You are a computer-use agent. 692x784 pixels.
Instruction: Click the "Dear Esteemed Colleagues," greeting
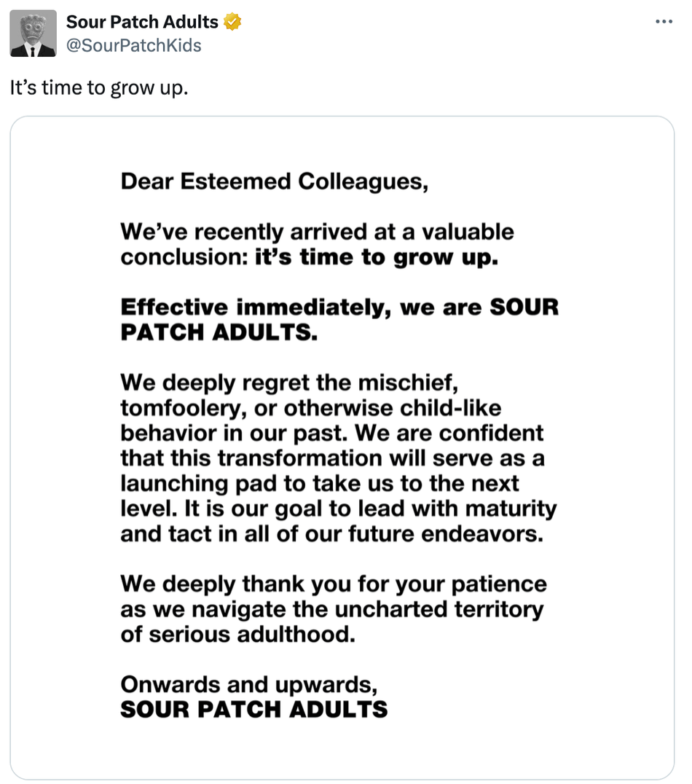point(275,182)
